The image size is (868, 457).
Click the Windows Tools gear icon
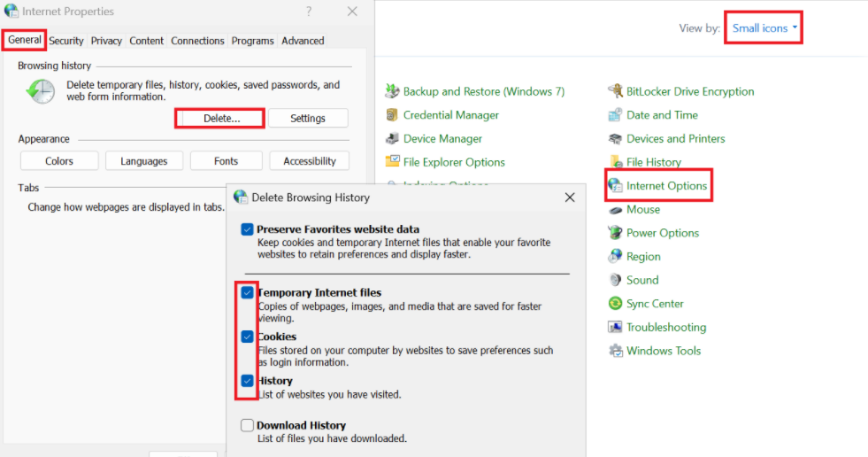click(x=615, y=351)
